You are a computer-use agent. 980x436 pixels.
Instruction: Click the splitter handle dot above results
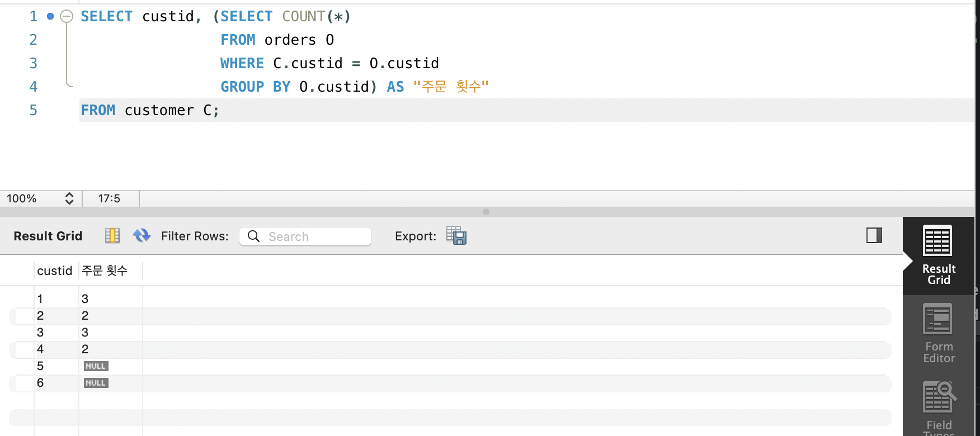(486, 212)
